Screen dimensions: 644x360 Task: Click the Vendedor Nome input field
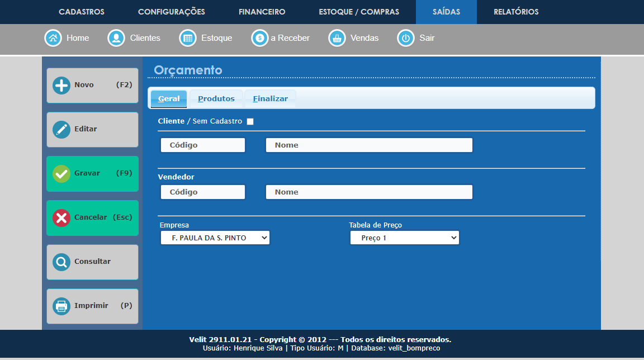coord(369,192)
